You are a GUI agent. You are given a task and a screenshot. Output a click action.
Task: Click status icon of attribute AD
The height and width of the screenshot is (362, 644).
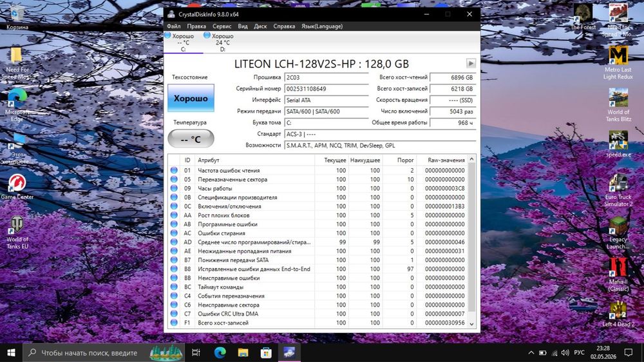pyautogui.click(x=174, y=242)
